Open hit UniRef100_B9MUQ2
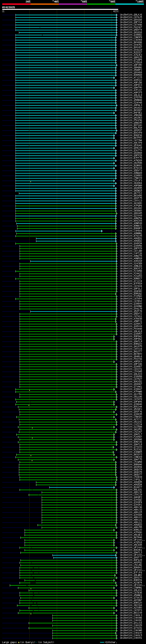The image size is (146, 644). 131,294
